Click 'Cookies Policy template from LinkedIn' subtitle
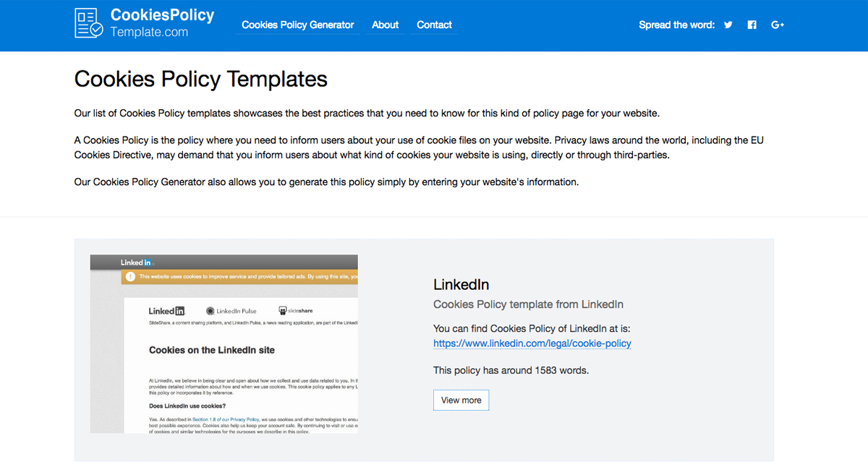868x470 pixels. coord(528,304)
